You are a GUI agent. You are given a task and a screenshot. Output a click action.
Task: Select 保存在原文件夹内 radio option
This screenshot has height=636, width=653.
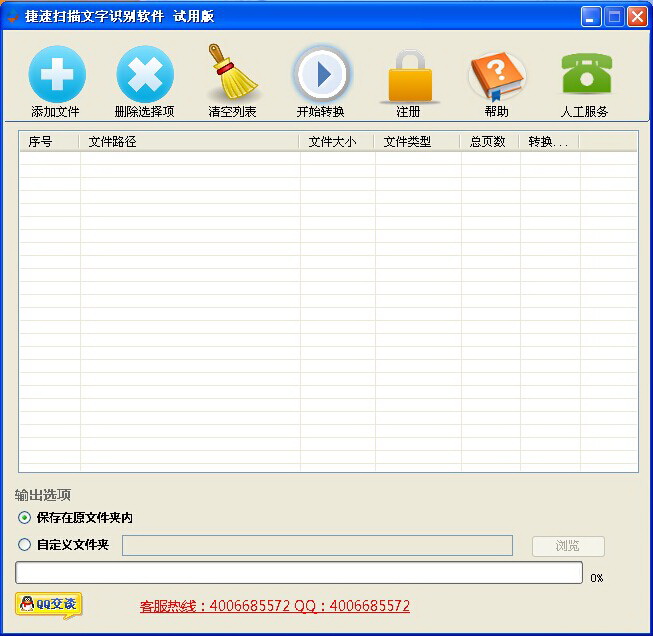coord(25,518)
